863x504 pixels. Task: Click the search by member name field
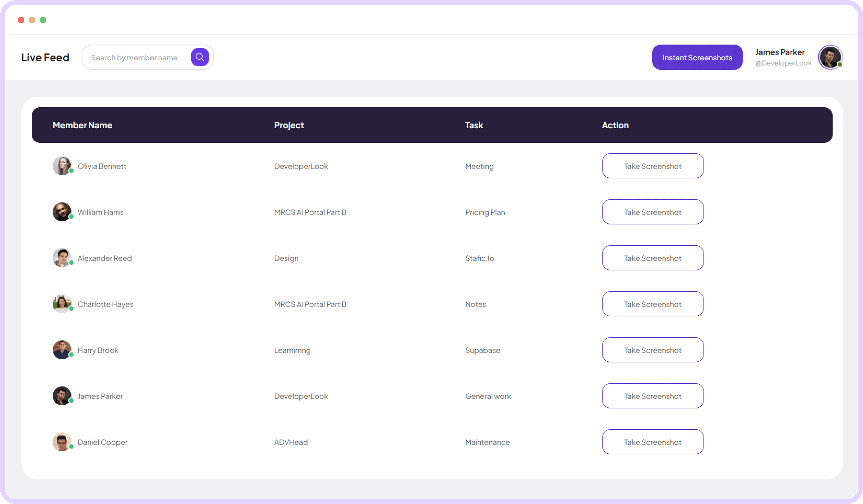click(x=137, y=57)
